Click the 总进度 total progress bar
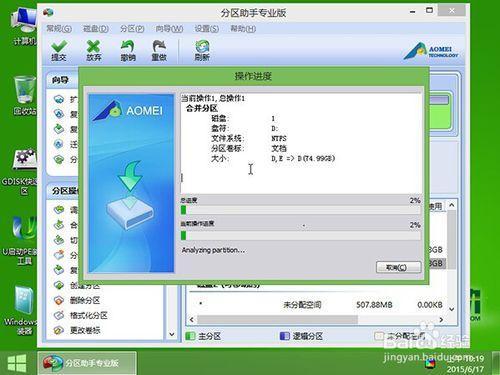500x375 pixels. pyautogui.click(x=300, y=210)
